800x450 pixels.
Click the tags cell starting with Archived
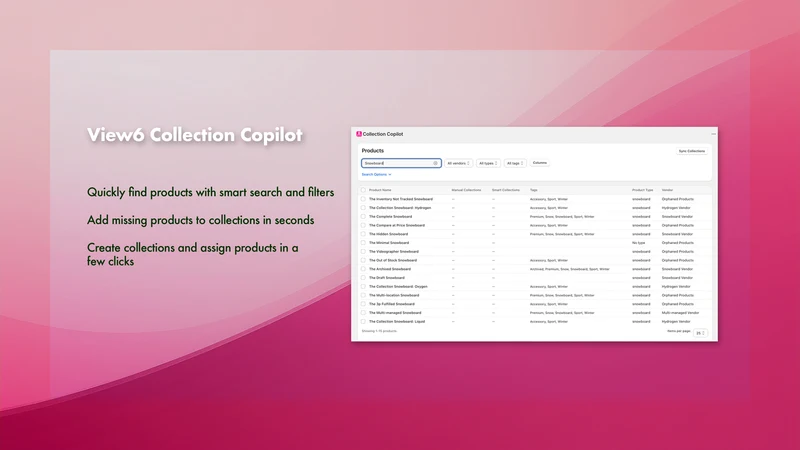[x=569, y=269]
